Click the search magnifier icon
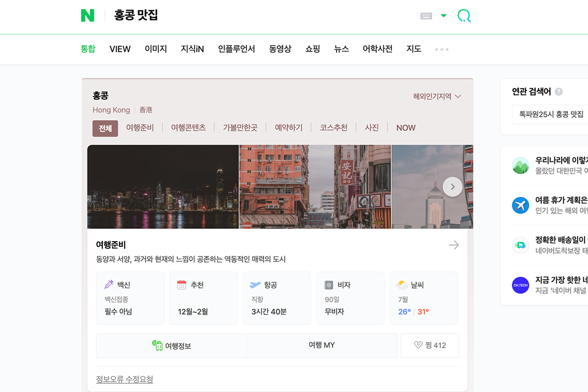The height and width of the screenshot is (392, 588). point(464,15)
